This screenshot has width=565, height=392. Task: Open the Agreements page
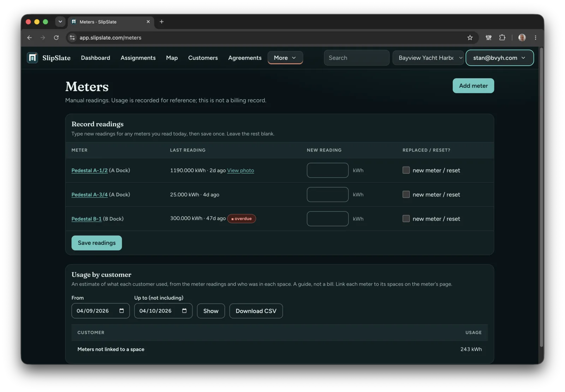point(245,58)
